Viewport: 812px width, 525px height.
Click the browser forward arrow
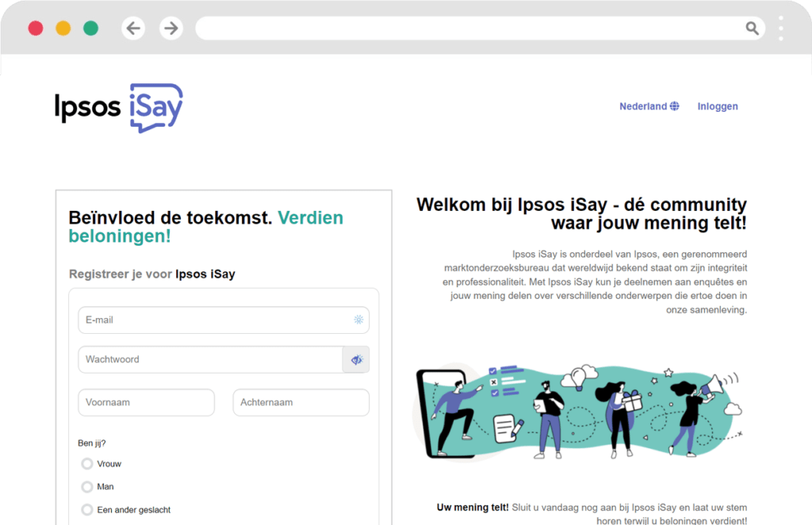(x=171, y=28)
